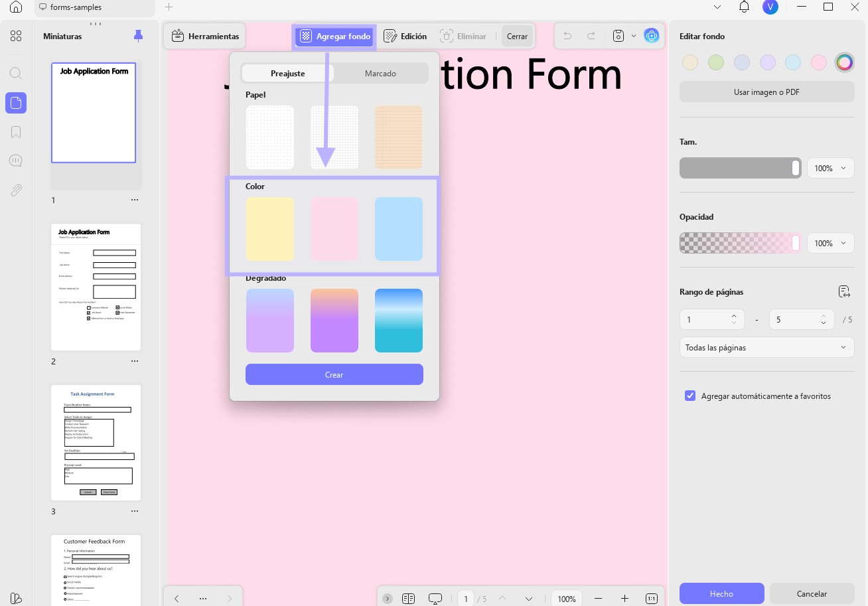
Task: Set actual size 1:1 view
Action: 652,599
